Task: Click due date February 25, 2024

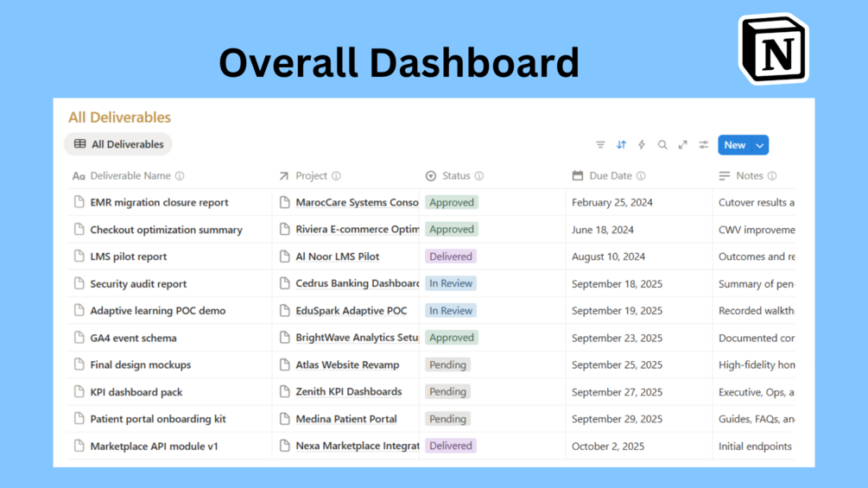Action: pyautogui.click(x=611, y=202)
